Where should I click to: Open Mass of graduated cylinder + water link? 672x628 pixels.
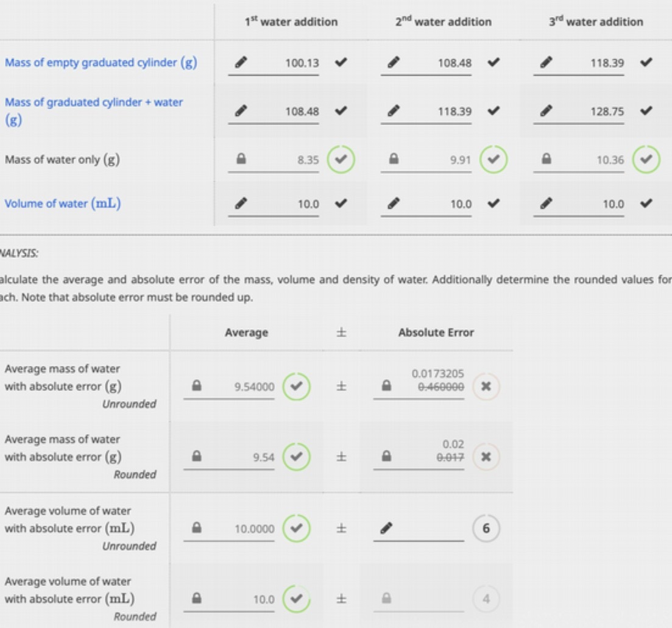tap(93, 111)
